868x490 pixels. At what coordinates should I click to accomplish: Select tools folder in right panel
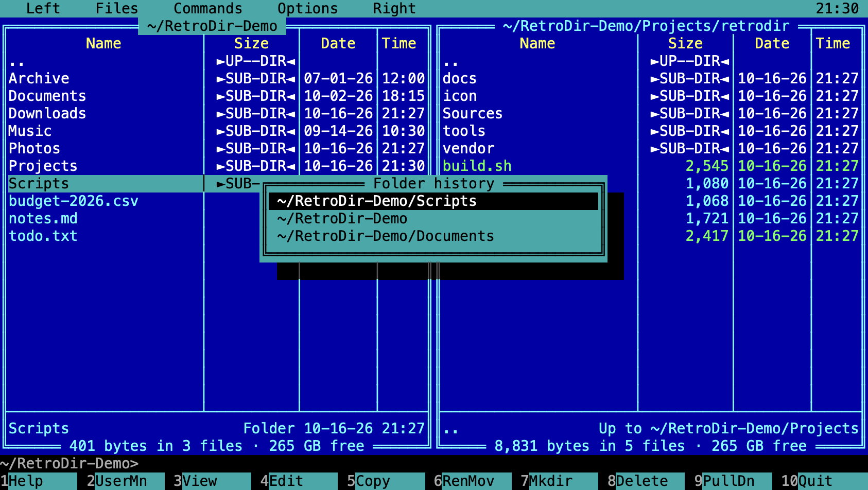pos(651,131)
